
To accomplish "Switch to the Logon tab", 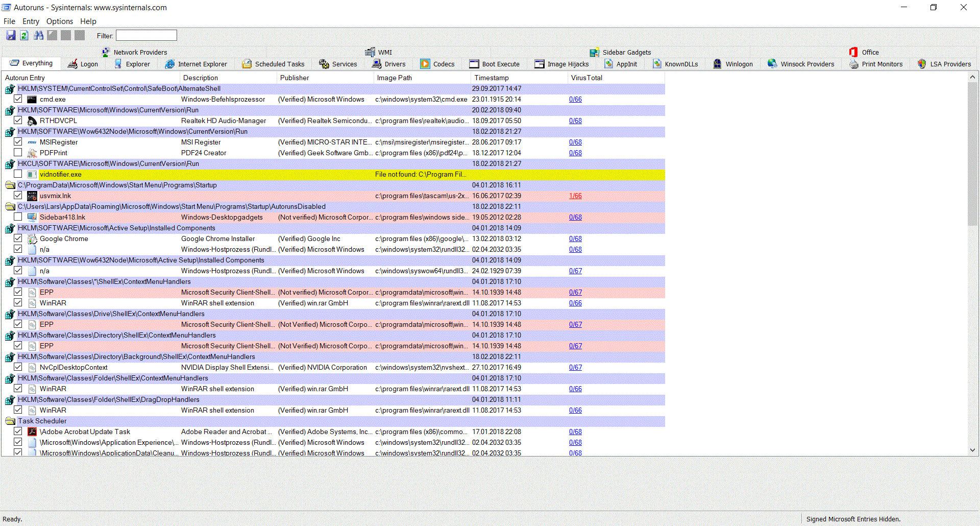I will [83, 64].
